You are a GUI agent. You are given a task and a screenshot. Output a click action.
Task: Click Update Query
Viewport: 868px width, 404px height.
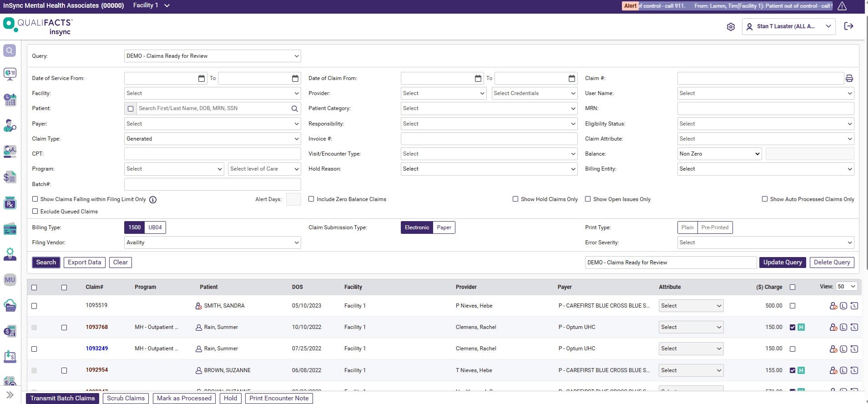(x=782, y=263)
